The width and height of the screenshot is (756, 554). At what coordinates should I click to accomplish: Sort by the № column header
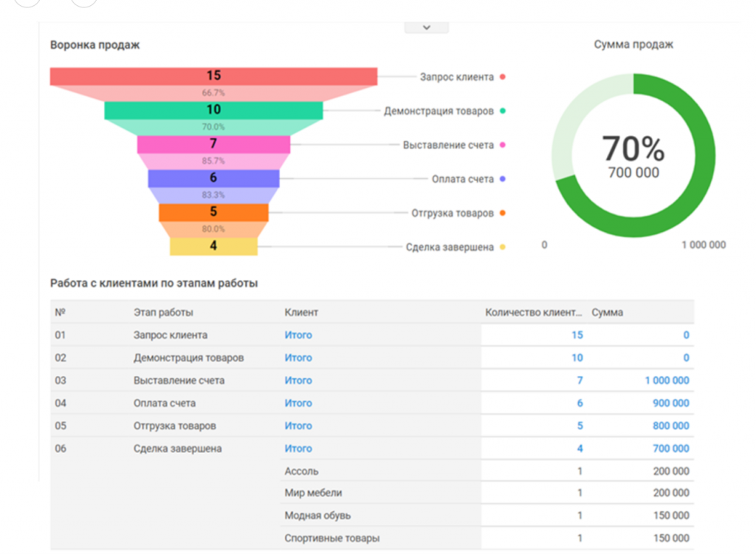(61, 312)
